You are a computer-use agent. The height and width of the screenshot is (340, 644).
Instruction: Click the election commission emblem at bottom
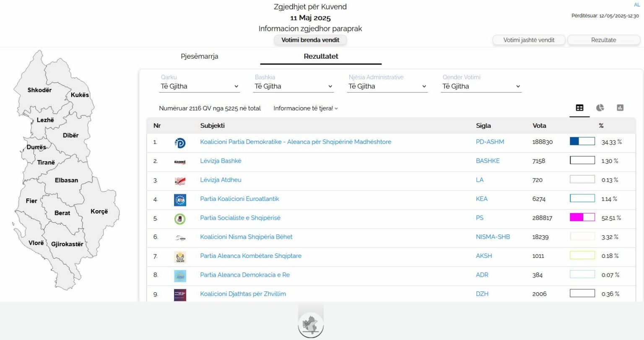point(311,324)
